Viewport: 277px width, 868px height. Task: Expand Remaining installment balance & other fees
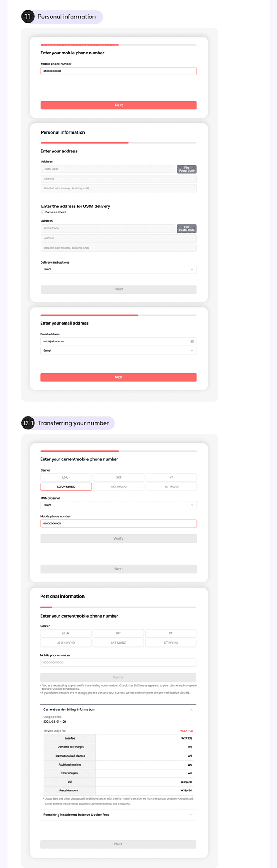[191, 815]
